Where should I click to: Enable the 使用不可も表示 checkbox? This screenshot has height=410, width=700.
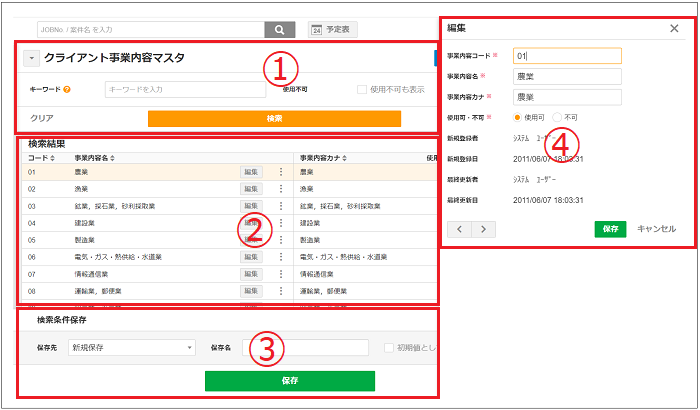pos(363,90)
